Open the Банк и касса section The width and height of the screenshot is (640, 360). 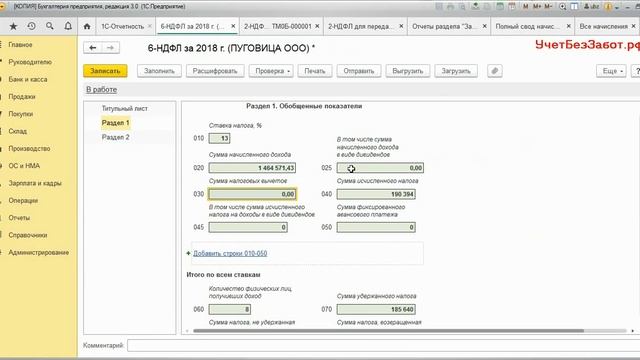click(28, 80)
